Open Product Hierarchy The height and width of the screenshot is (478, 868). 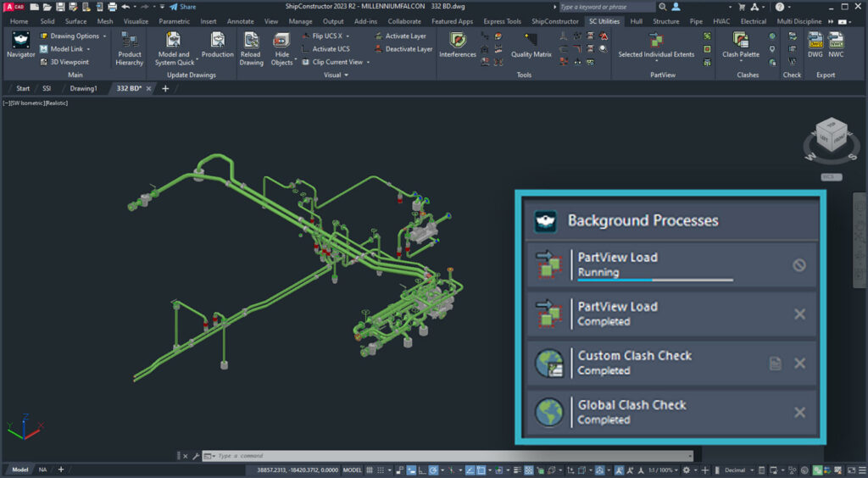click(x=130, y=48)
